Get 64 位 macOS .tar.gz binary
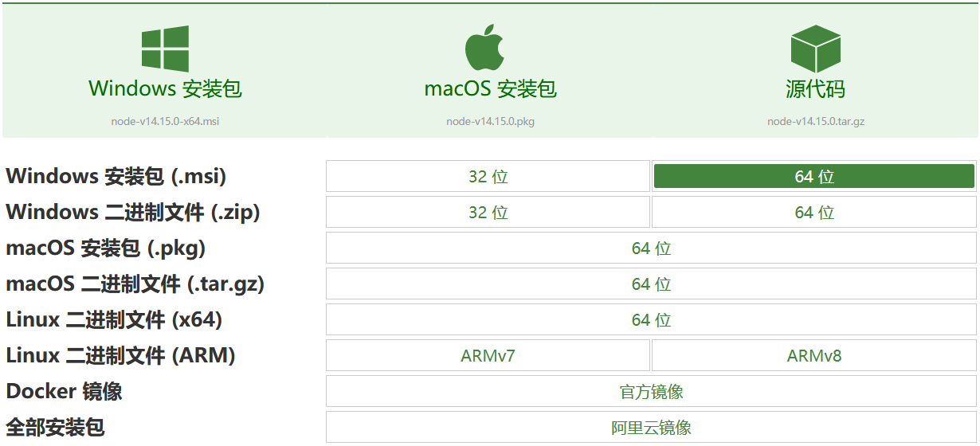The height and width of the screenshot is (446, 980). (x=651, y=284)
